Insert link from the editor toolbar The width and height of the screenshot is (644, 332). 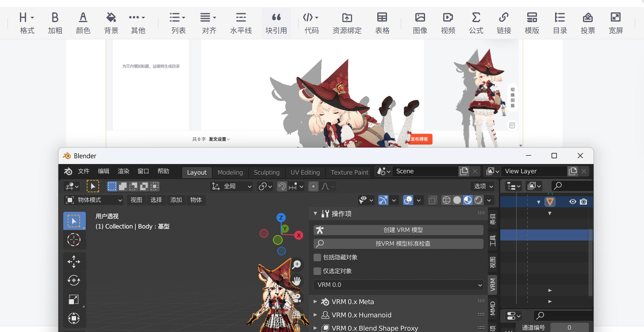(x=504, y=23)
